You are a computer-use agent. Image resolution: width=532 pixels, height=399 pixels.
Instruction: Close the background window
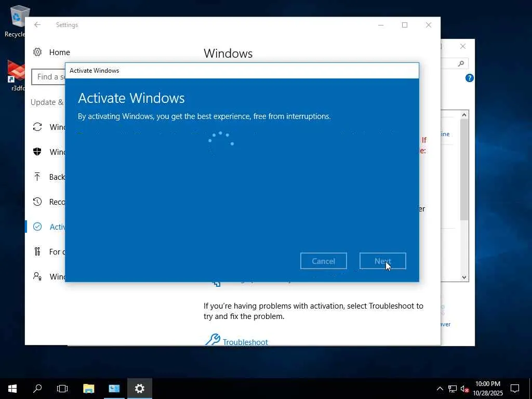[463, 46]
